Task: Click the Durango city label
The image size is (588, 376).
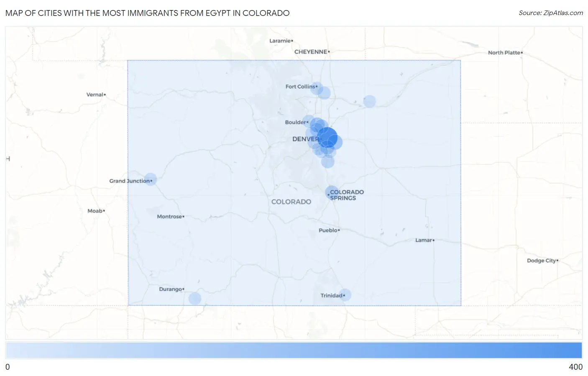Action: point(170,289)
